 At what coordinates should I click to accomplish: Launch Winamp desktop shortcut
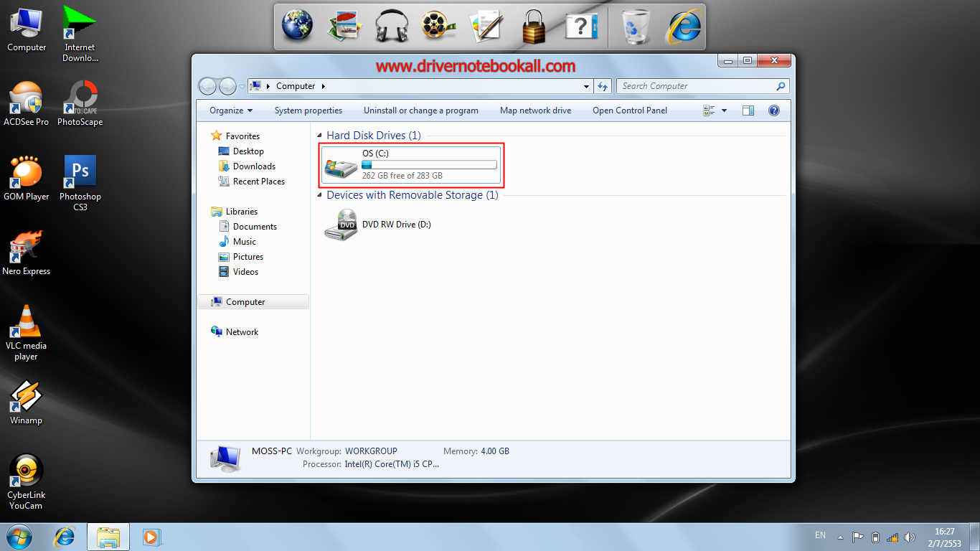coord(27,402)
